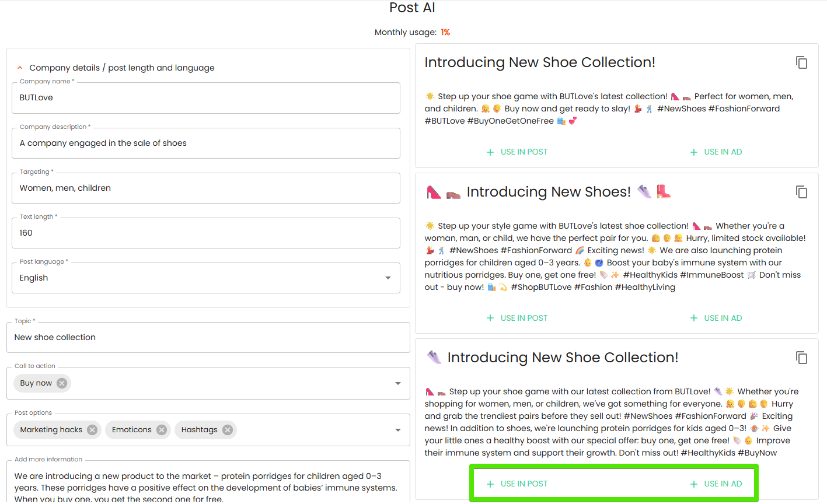Use the first result in a post

pos(517,152)
